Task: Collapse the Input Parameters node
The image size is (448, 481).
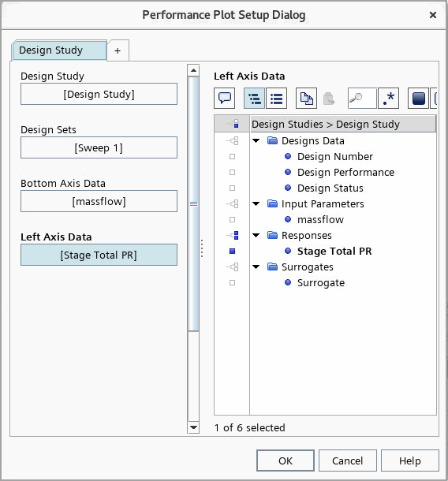Action: pos(256,203)
